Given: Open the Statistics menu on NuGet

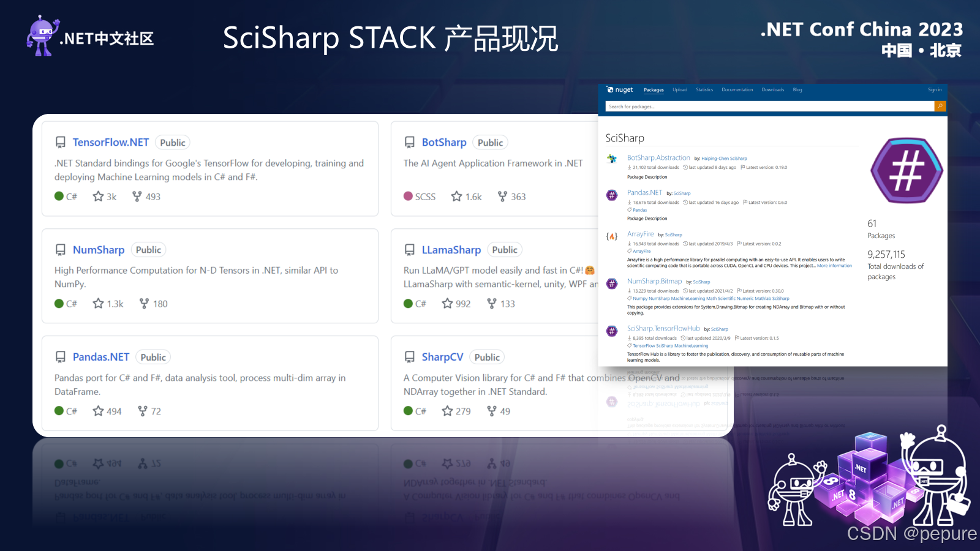Looking at the screenshot, I should pos(704,90).
